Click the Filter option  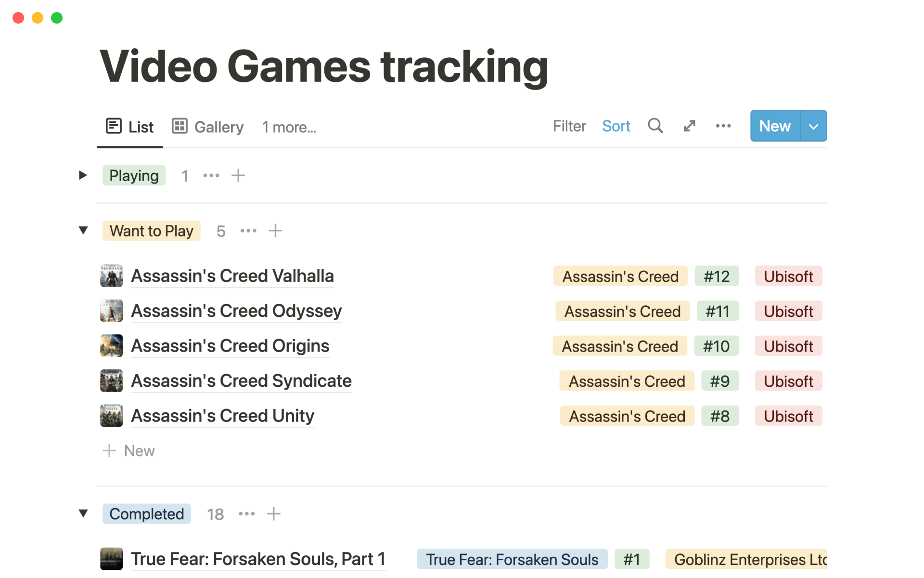click(x=569, y=126)
